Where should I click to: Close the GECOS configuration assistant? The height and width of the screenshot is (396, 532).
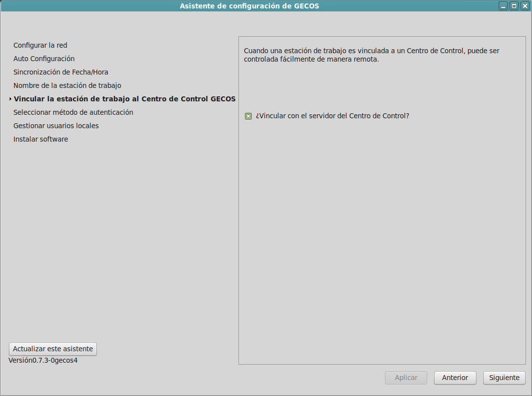point(524,6)
